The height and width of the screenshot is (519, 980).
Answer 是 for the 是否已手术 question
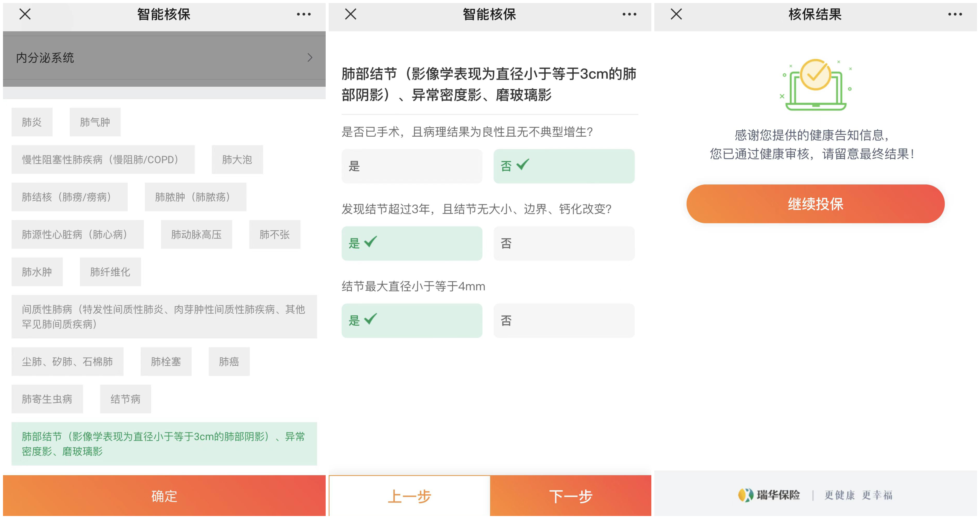(412, 167)
